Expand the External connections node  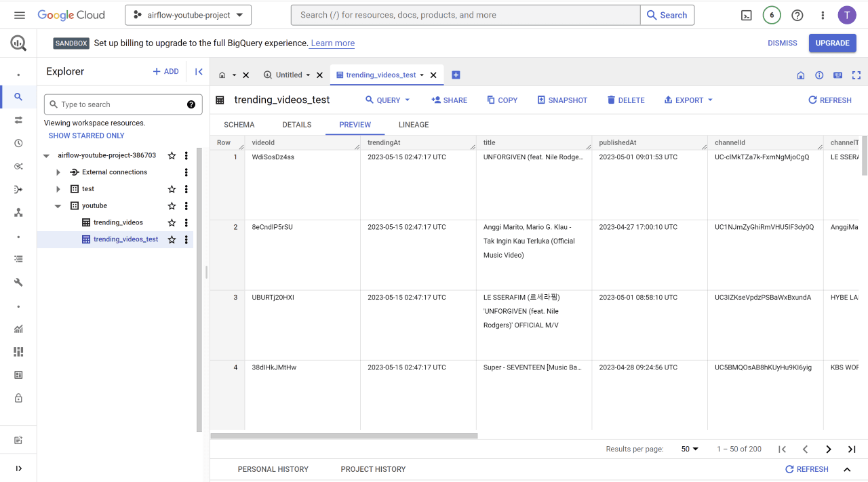[x=58, y=172]
